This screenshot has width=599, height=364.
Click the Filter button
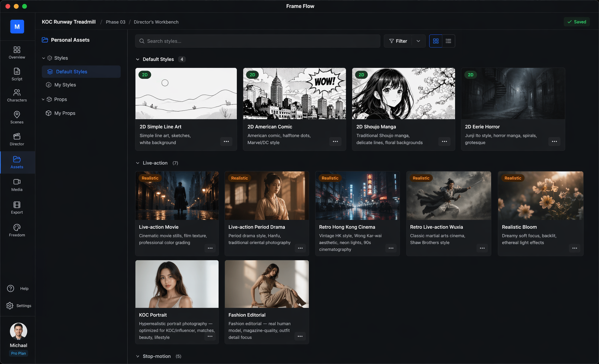(398, 41)
